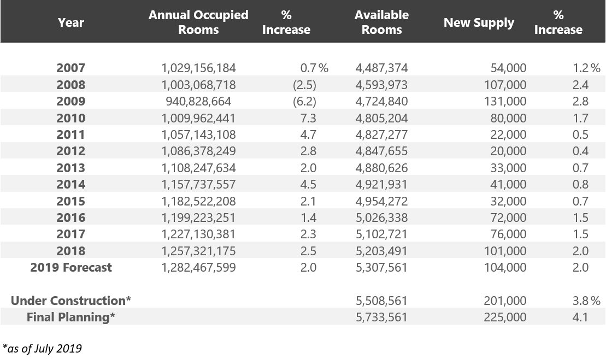The image size is (606, 364).
Task: Select the 1,282,467,599 forecast occupied rooms cell
Action: point(198,267)
